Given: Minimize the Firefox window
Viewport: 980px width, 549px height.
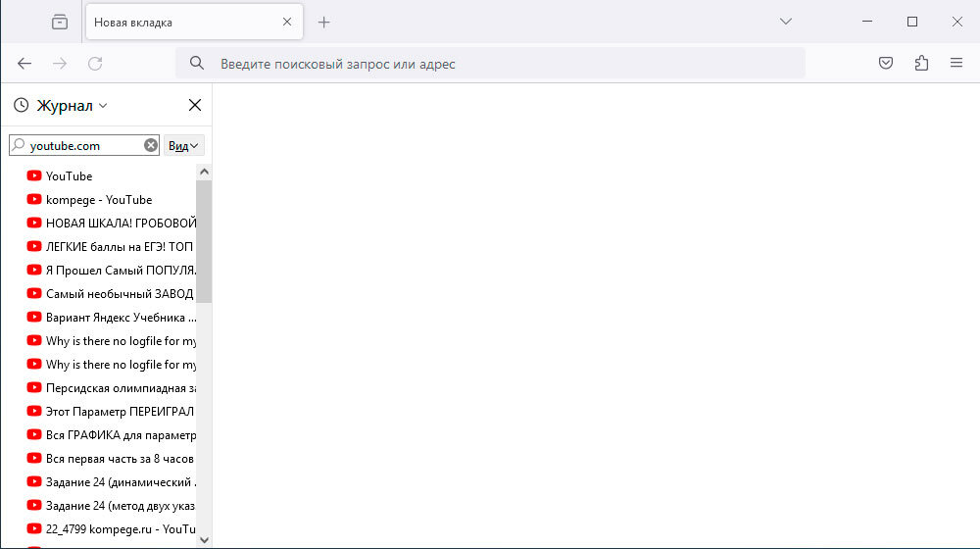Looking at the screenshot, I should tap(867, 22).
